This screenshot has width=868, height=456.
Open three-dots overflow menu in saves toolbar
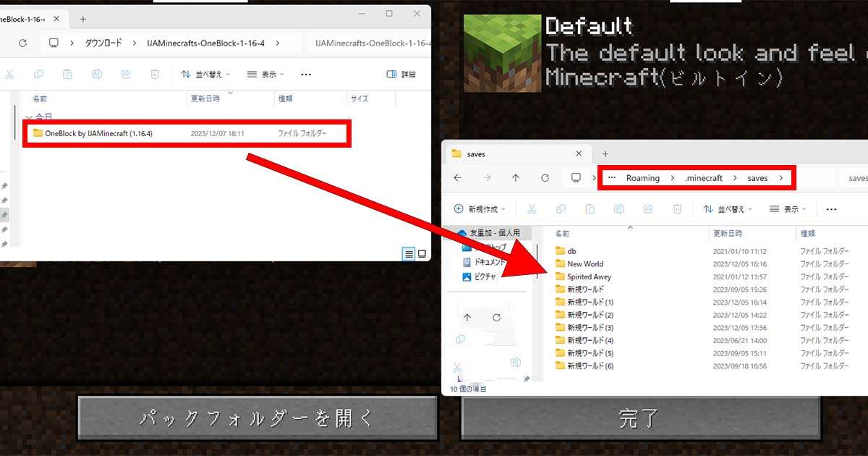pos(831,208)
